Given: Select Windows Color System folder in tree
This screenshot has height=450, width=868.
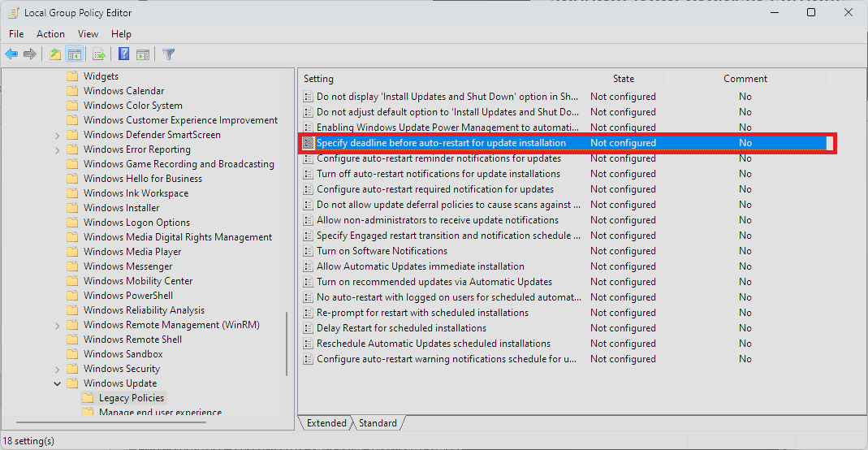Looking at the screenshot, I should tap(133, 106).
